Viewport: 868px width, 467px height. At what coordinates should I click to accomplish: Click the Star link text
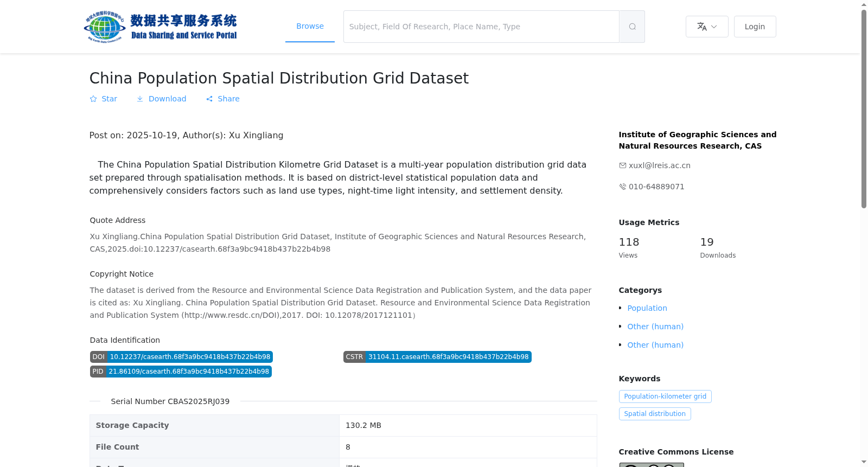click(x=109, y=99)
